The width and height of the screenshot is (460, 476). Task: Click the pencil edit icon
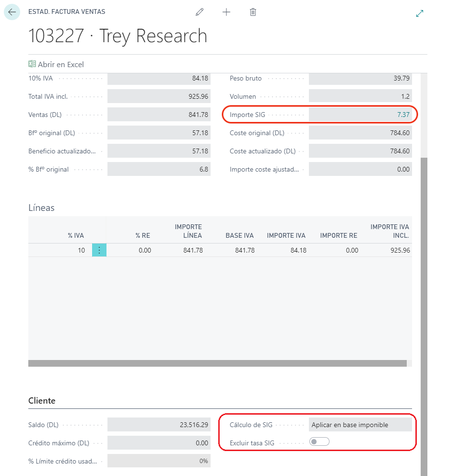[x=200, y=12]
